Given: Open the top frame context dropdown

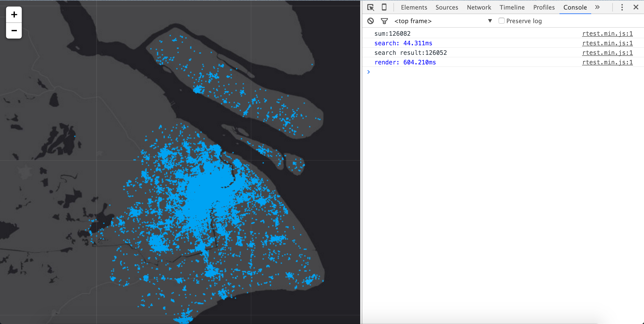Looking at the screenshot, I should point(443,21).
